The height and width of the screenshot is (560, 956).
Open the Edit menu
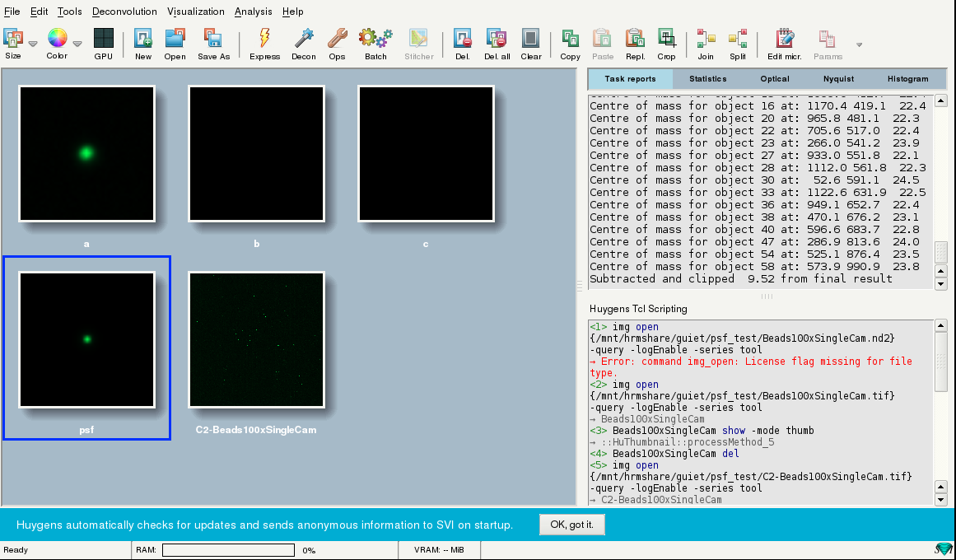click(39, 12)
